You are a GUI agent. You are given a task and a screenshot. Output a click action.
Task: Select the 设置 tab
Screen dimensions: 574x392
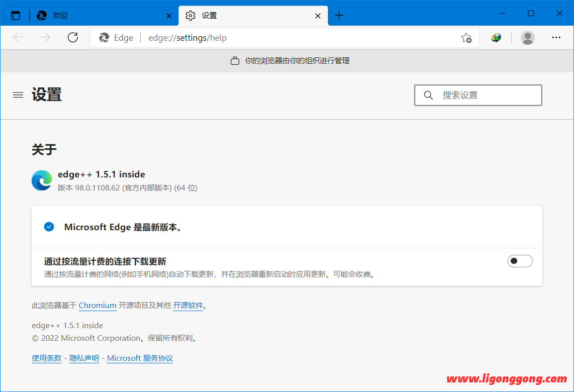(x=253, y=16)
